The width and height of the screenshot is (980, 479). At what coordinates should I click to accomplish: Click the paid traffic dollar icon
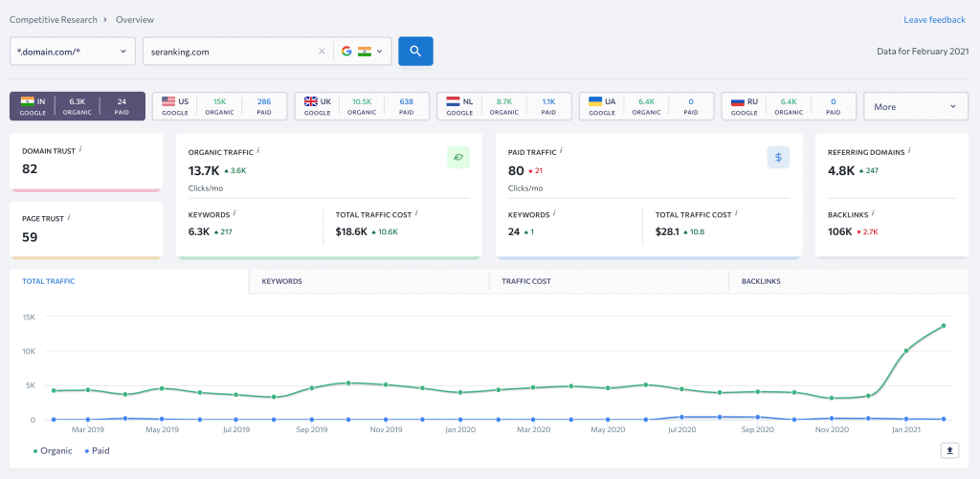[x=778, y=158]
